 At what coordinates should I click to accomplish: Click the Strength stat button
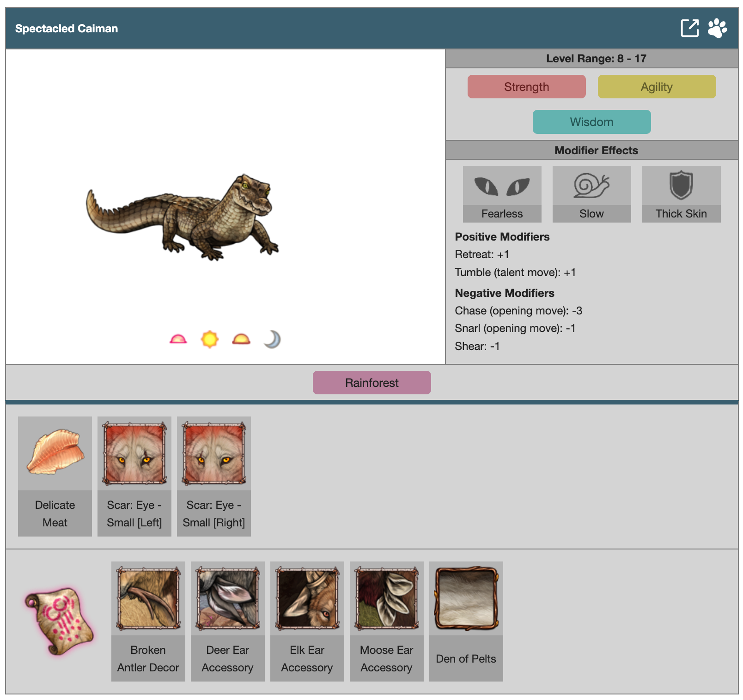(526, 87)
